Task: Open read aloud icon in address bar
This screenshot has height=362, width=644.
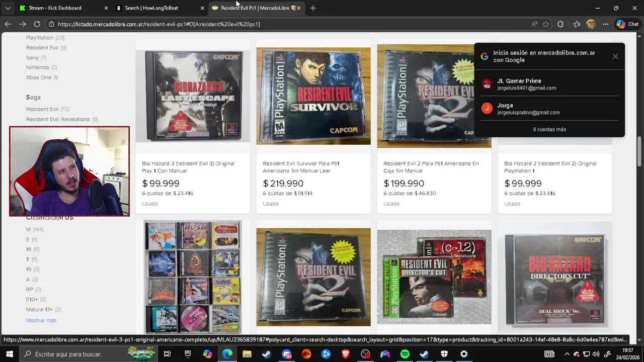Action: tap(534, 24)
